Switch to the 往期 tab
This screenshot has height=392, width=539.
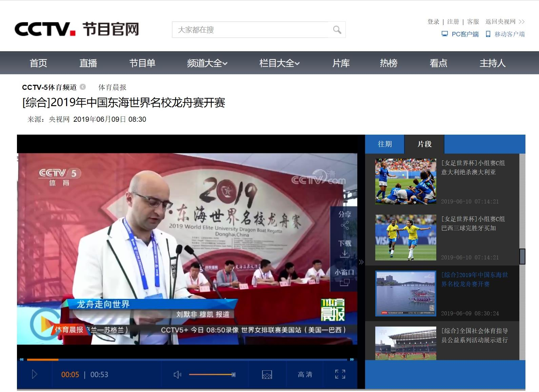click(x=385, y=144)
